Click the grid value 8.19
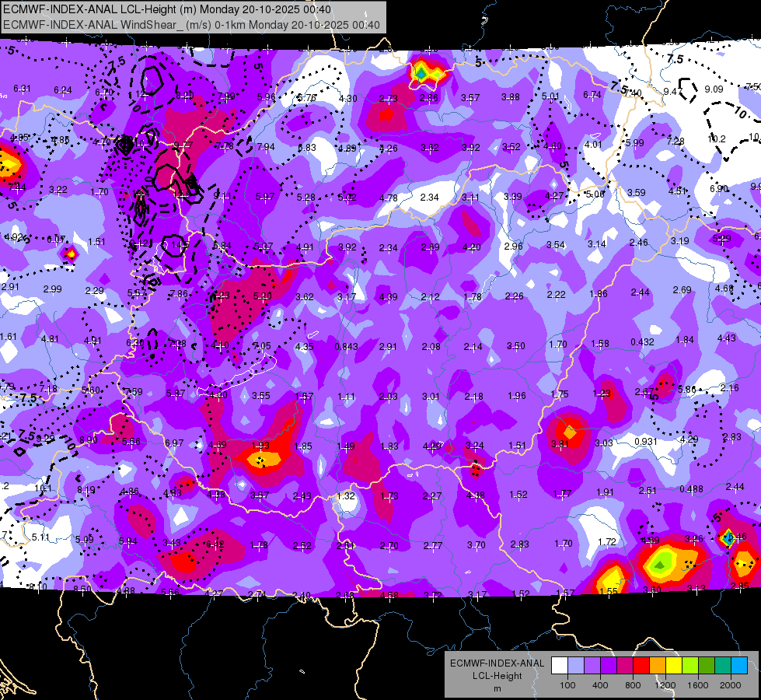Image resolution: width=761 pixels, height=700 pixels. [x=86, y=490]
